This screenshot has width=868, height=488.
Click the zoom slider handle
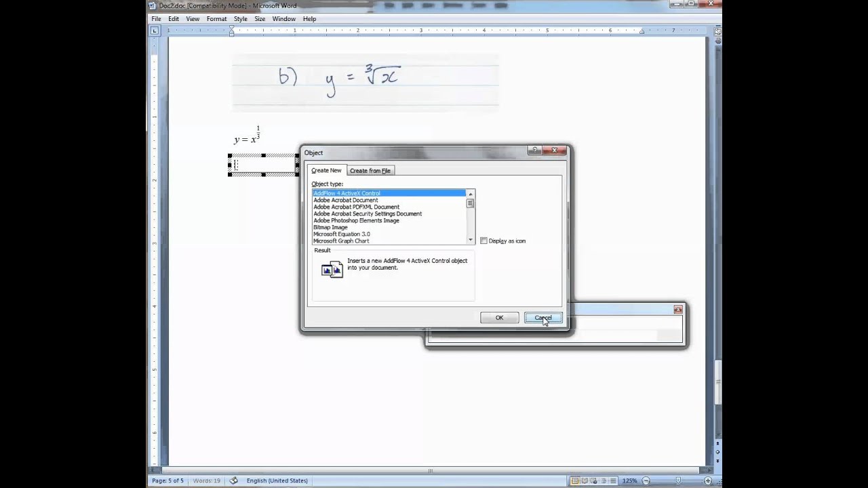click(x=678, y=481)
